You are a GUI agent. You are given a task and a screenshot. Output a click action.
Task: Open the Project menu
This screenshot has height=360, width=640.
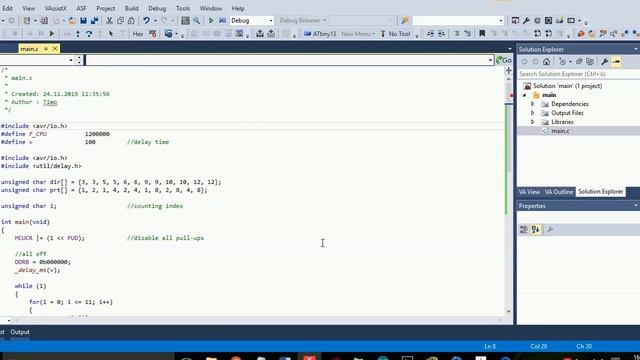coord(106,8)
